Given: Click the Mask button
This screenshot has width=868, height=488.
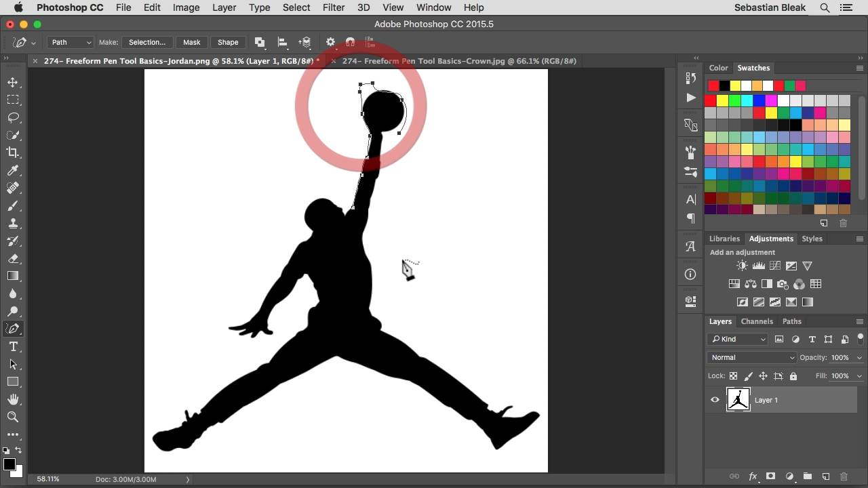Looking at the screenshot, I should click(191, 42).
